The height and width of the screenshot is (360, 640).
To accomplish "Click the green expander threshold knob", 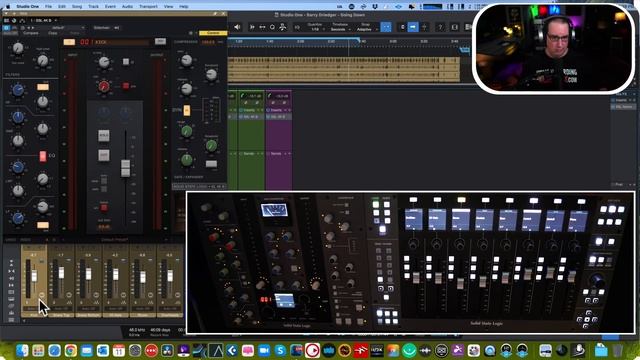I will click(211, 146).
